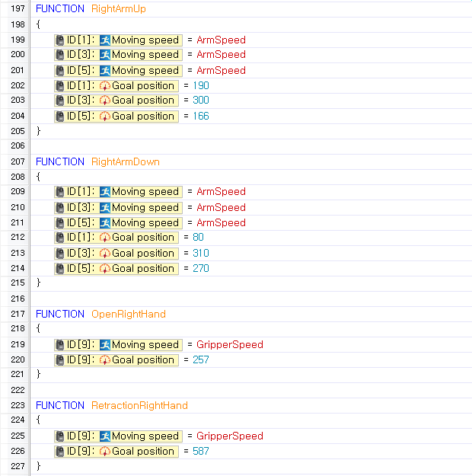The height and width of the screenshot is (476, 472).
Task: Click the Moving speed runner icon on line 199
Action: (105, 40)
